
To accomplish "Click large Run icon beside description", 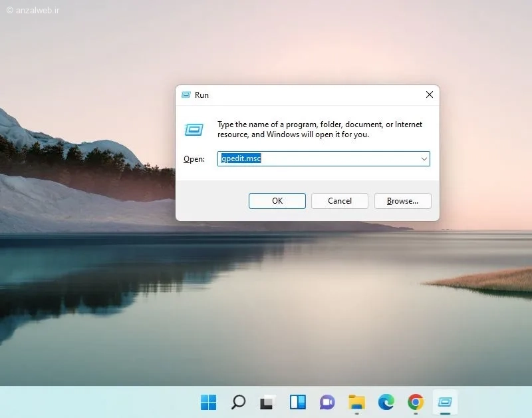I will click(x=194, y=130).
